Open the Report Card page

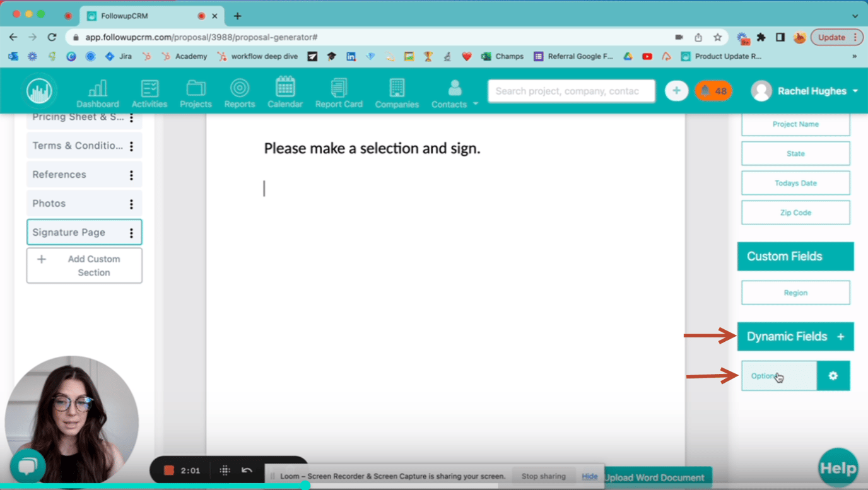tap(339, 93)
